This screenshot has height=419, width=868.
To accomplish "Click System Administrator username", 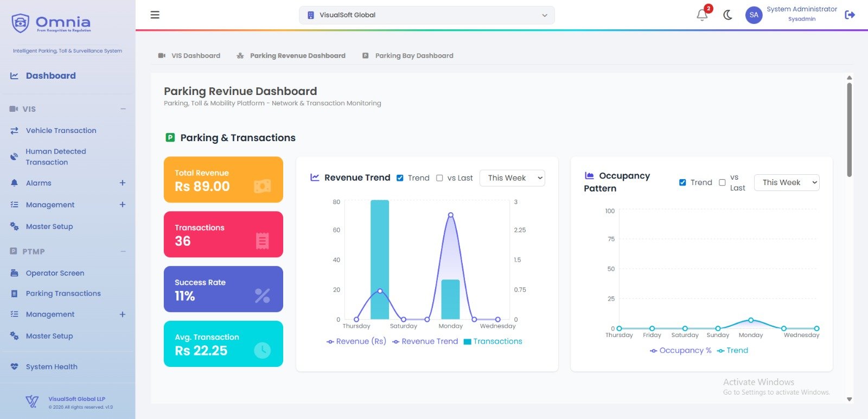I will pos(802,9).
